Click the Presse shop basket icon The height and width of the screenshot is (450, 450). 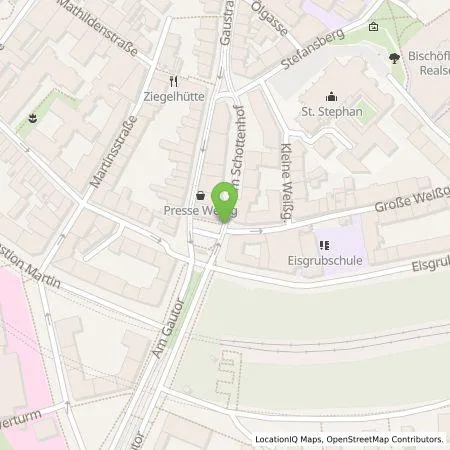click(200, 196)
